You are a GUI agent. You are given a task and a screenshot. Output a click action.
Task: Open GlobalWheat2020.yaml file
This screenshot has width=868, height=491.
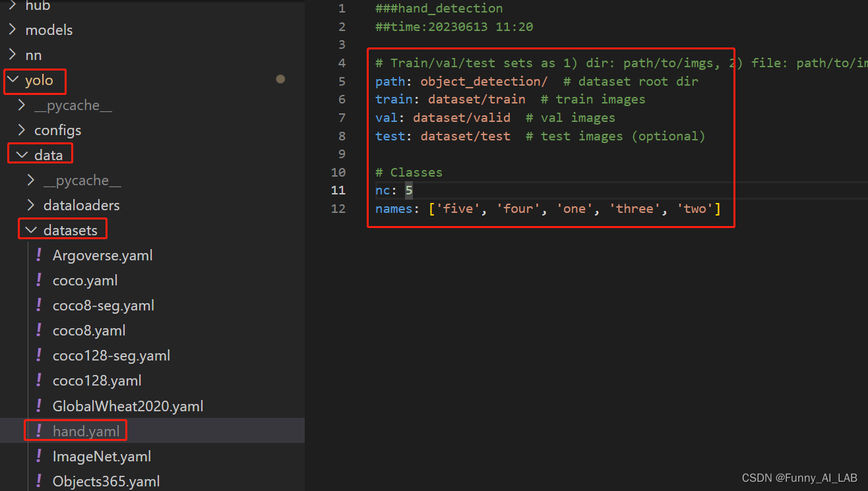(128, 406)
